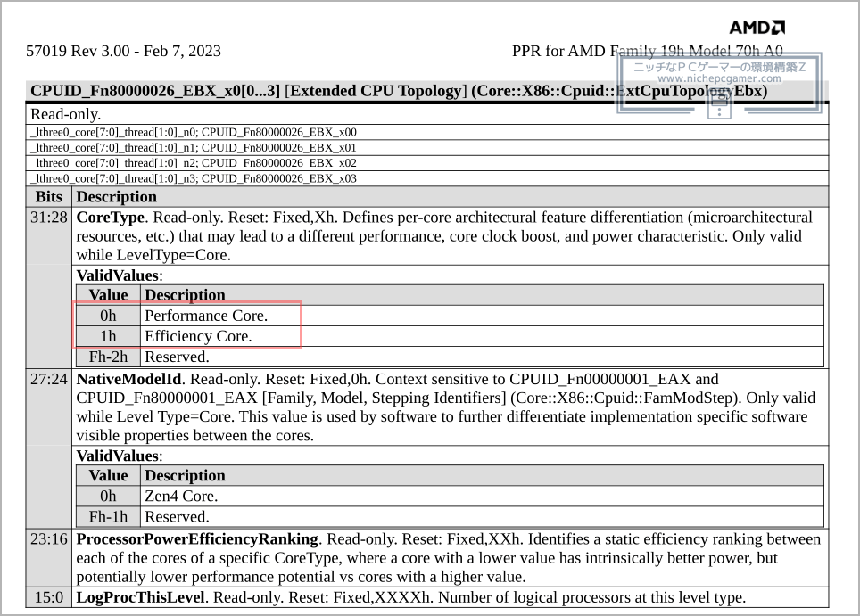This screenshot has height=616, width=860.
Task: Click the "0h" value in the Performance Core row
Action: tap(108, 316)
